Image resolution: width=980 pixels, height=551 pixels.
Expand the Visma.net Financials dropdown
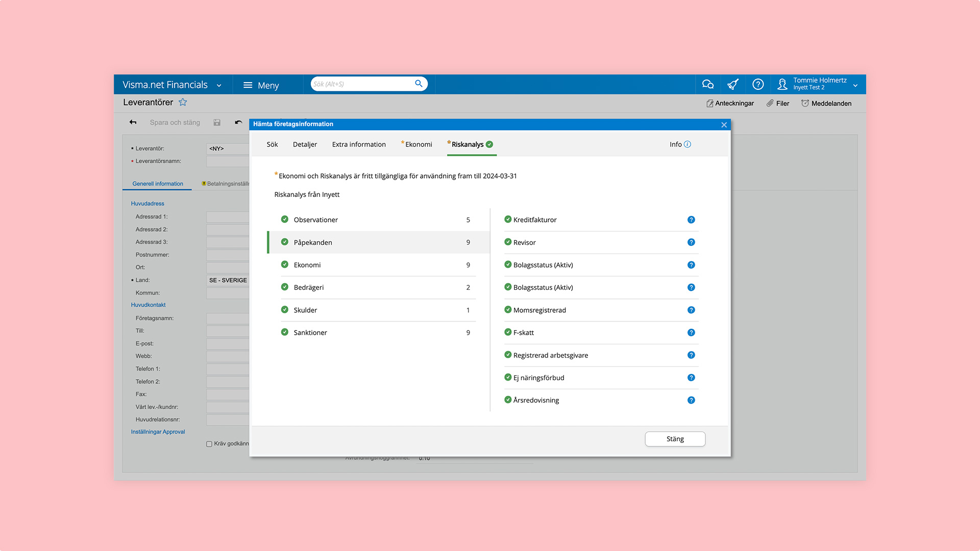pos(219,85)
